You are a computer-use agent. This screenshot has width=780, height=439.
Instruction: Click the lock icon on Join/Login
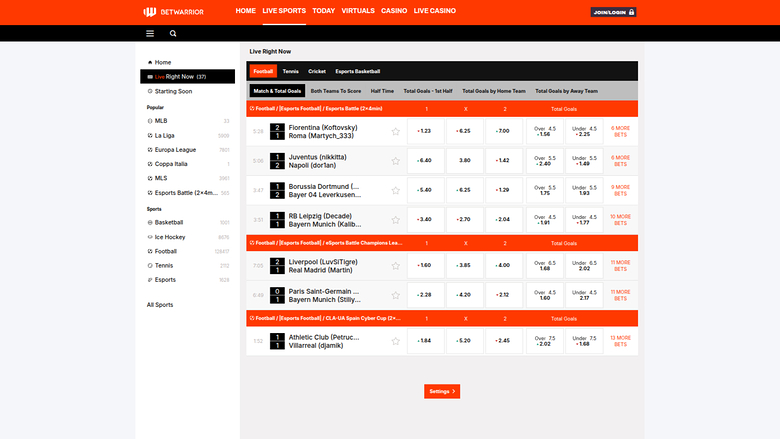pyautogui.click(x=631, y=12)
